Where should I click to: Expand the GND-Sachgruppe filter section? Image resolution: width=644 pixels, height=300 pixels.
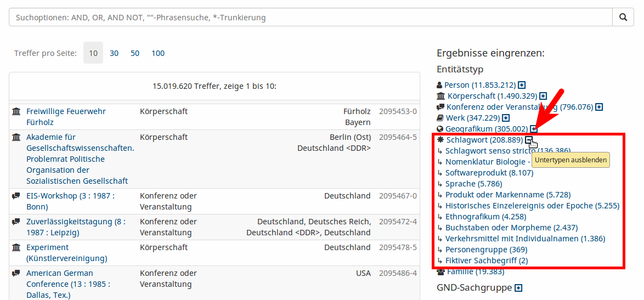pyautogui.click(x=518, y=288)
